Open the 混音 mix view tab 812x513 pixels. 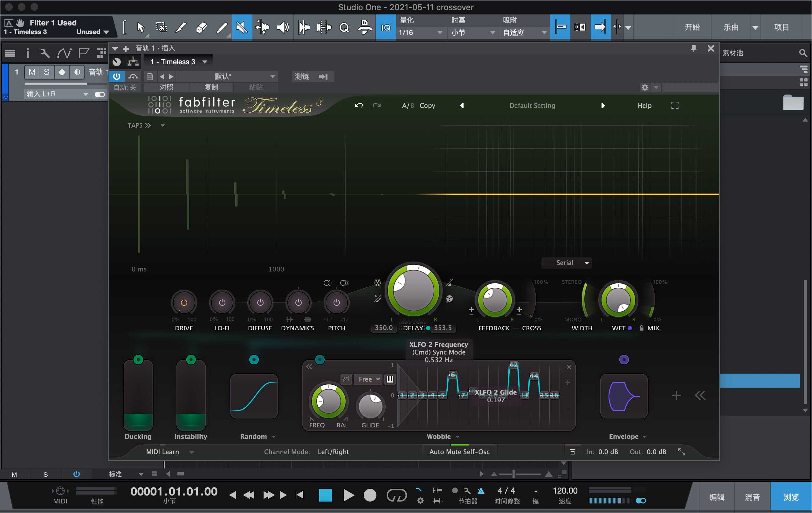(x=752, y=497)
